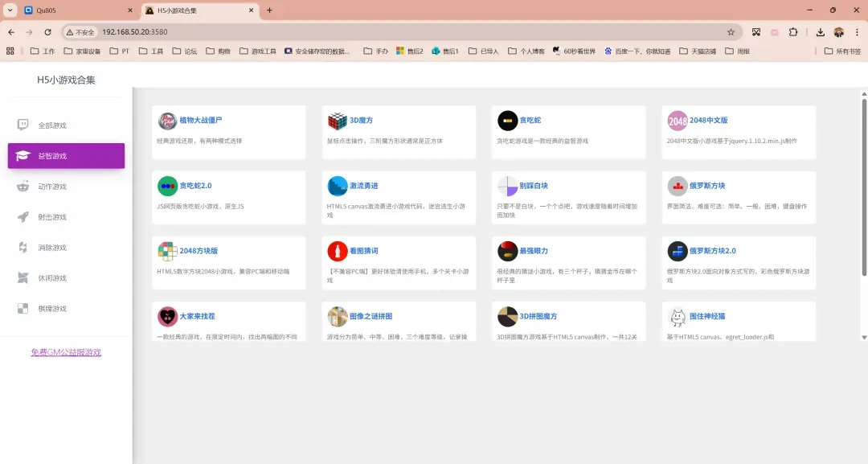Open the 游戏工具 bookmark folder
This screenshot has height=464, width=868.
(x=257, y=51)
